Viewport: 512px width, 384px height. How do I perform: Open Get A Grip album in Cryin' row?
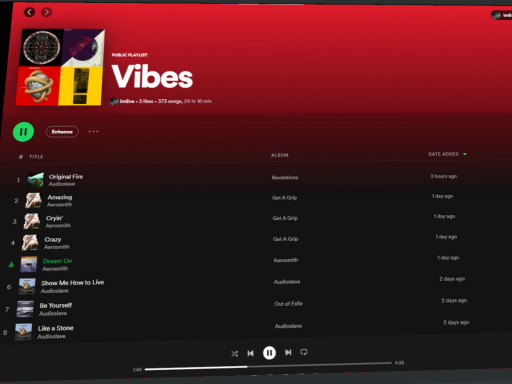tap(285, 218)
